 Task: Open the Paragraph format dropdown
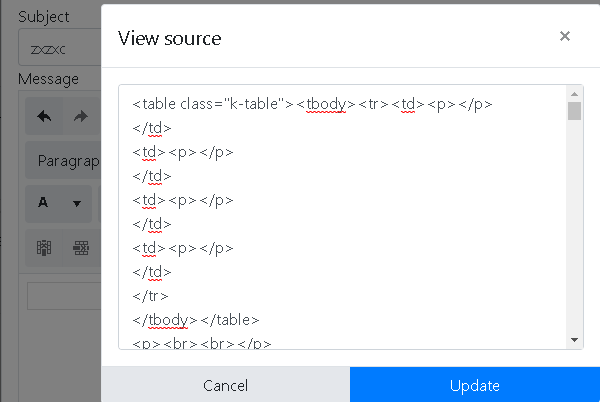[68, 160]
